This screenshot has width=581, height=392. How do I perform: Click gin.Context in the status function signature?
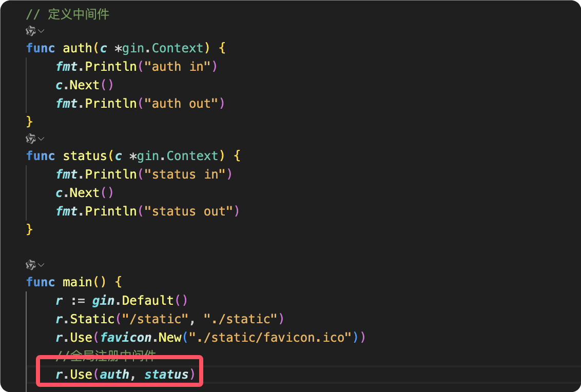coord(178,156)
